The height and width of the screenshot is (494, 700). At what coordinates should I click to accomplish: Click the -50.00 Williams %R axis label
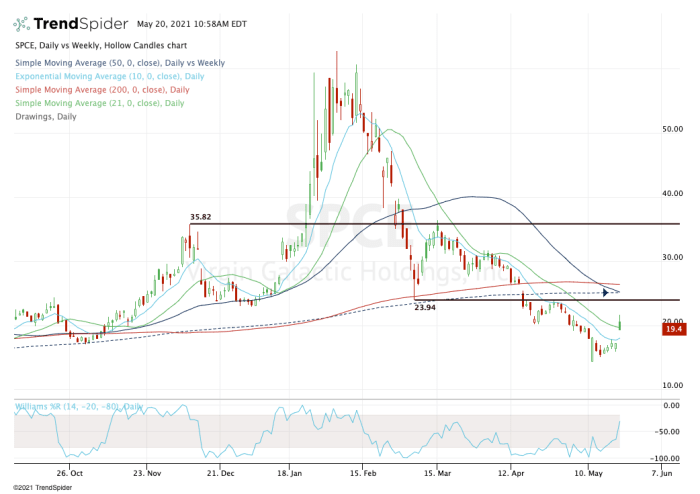pos(670,433)
